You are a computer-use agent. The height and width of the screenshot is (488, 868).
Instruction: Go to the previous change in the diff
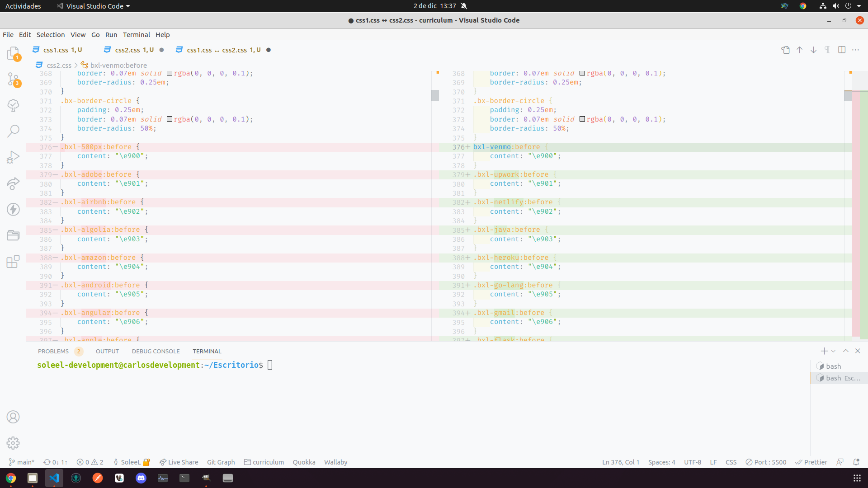[x=799, y=50]
